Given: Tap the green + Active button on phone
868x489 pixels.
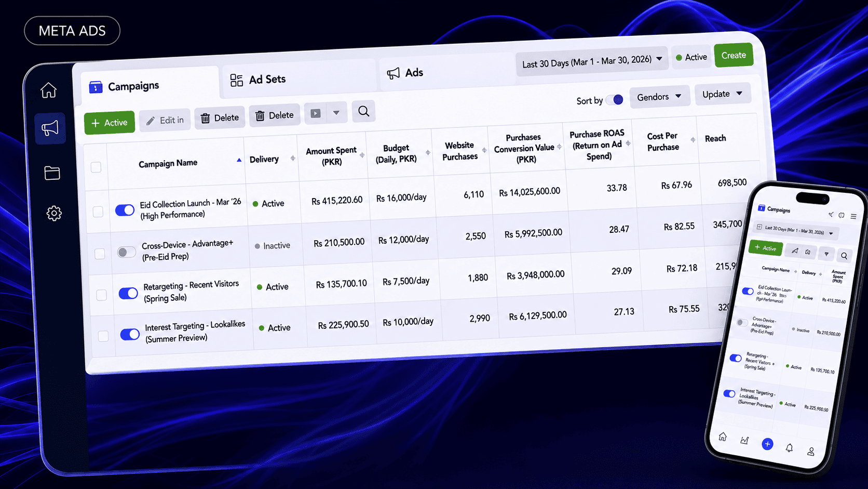Looking at the screenshot, I should [766, 248].
